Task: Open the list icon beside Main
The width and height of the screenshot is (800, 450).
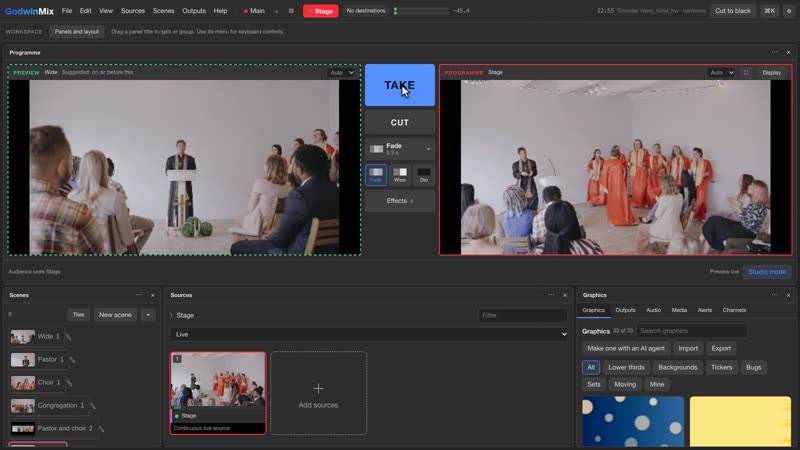Action: tap(291, 11)
